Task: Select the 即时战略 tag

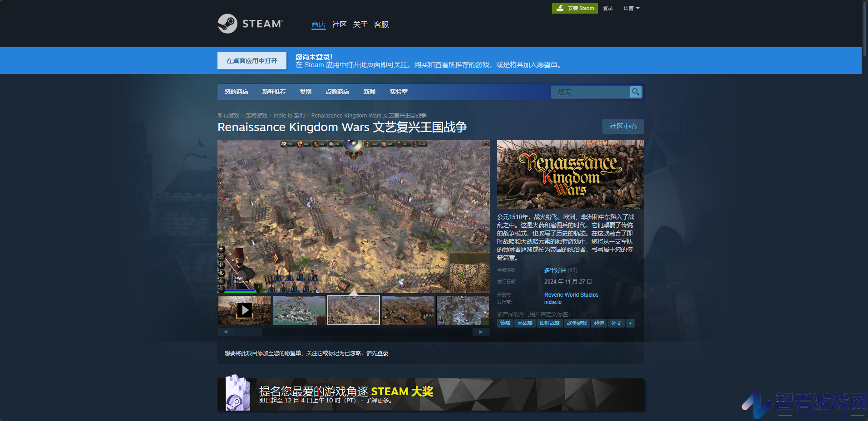Action: 550,323
